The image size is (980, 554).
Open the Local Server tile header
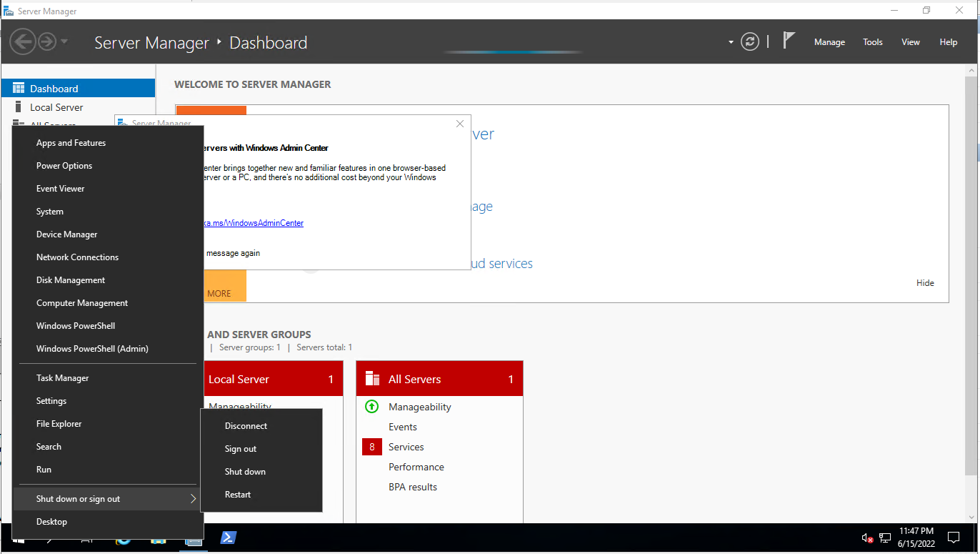coord(274,379)
